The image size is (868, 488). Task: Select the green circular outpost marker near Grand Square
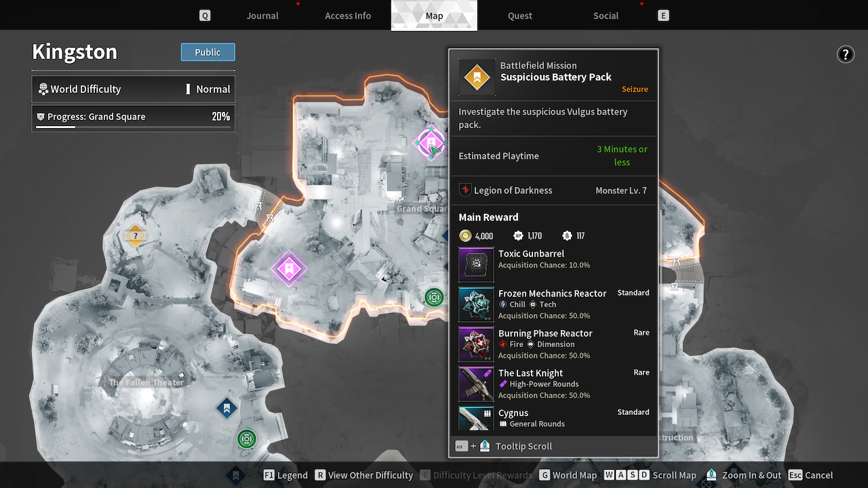434,297
